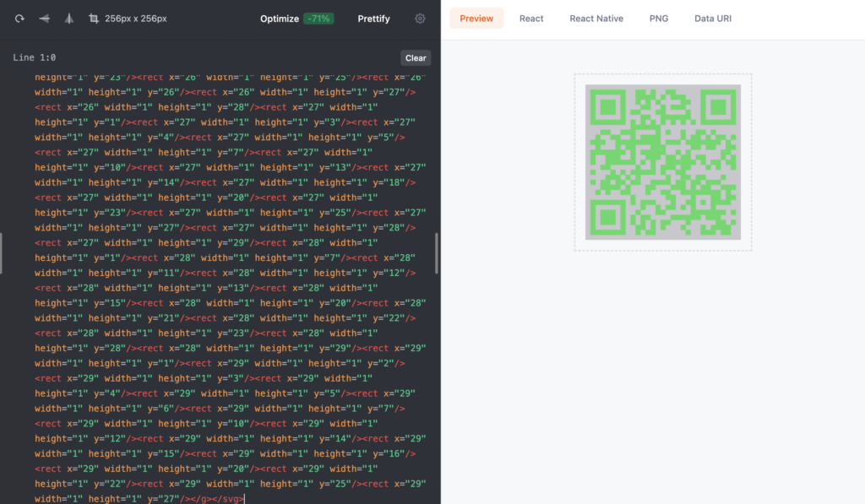Select the Preview tab
The width and height of the screenshot is (865, 504).
coord(476,19)
